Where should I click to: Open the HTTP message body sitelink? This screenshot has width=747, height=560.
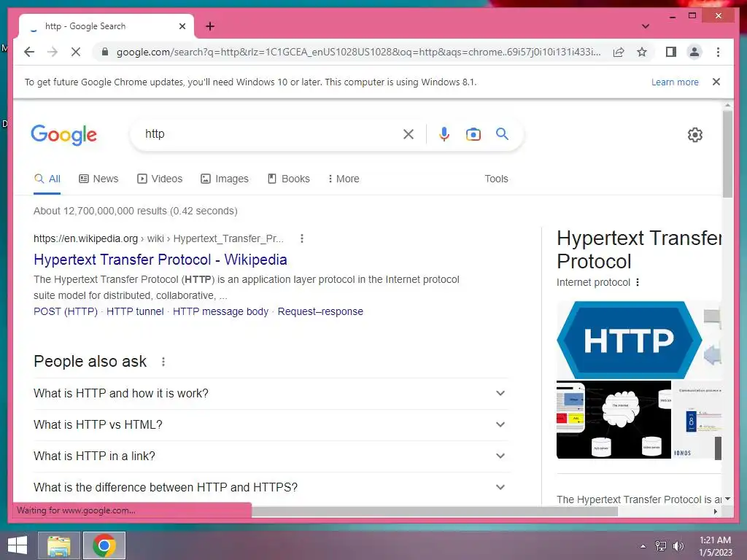[220, 311]
